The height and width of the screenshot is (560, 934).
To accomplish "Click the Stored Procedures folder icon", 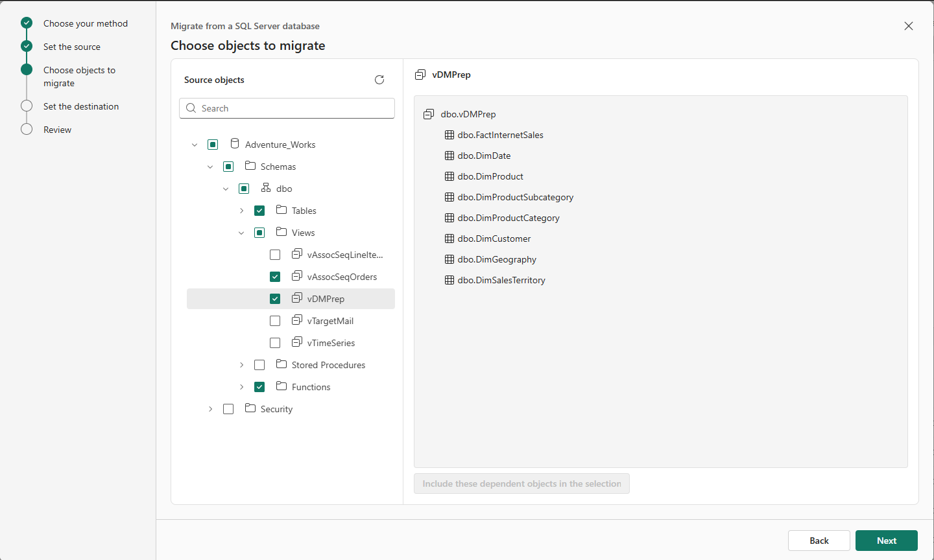I will coord(281,364).
